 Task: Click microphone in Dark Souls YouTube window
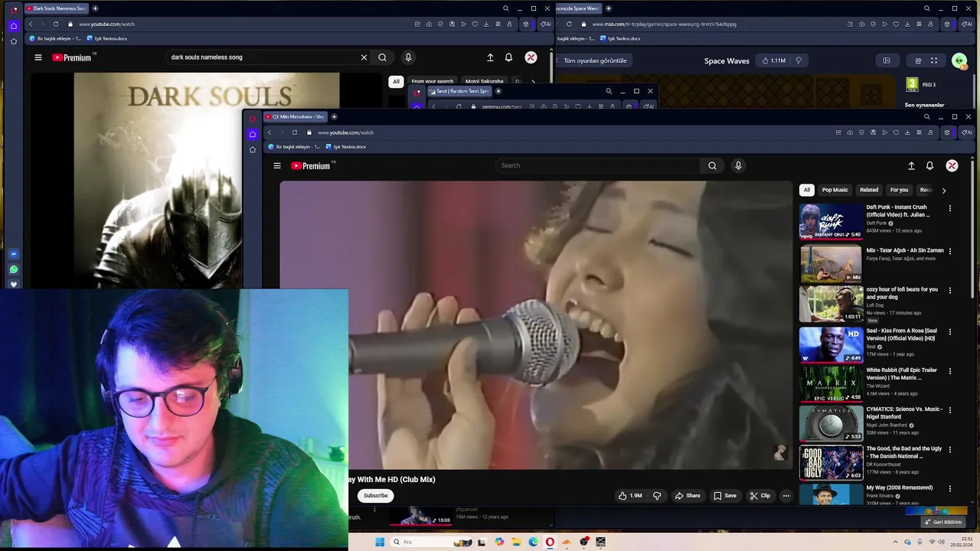coord(408,57)
